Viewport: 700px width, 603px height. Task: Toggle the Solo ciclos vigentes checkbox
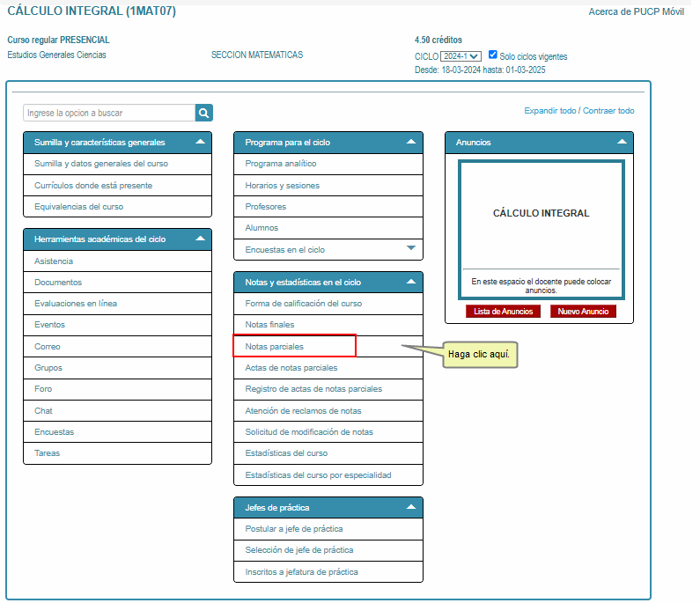click(492, 55)
